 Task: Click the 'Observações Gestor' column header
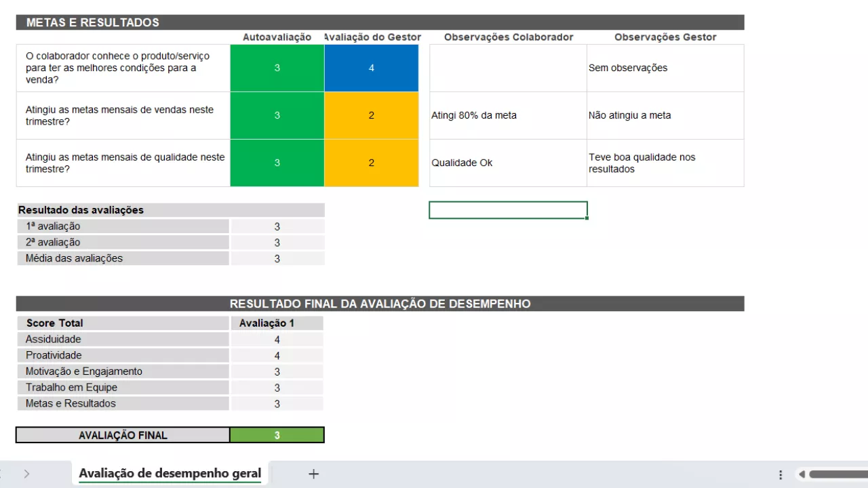665,37
